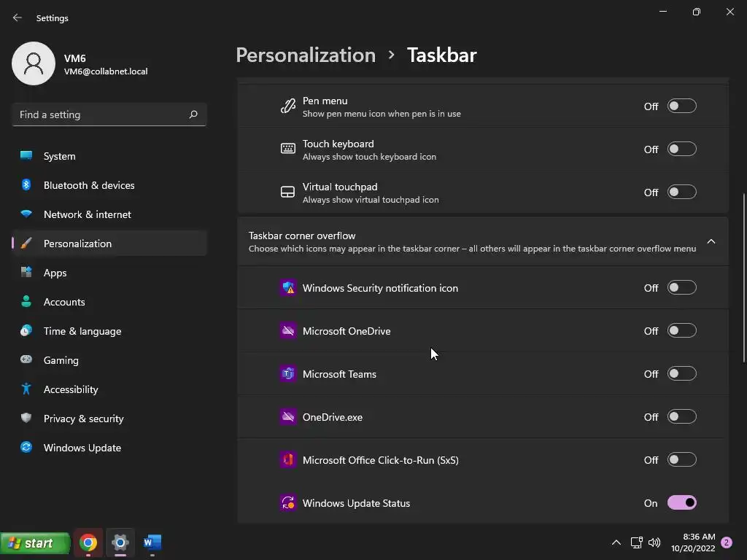This screenshot has height=560, width=747.
Task: Click the volume icon in system tray
Action: click(x=654, y=542)
